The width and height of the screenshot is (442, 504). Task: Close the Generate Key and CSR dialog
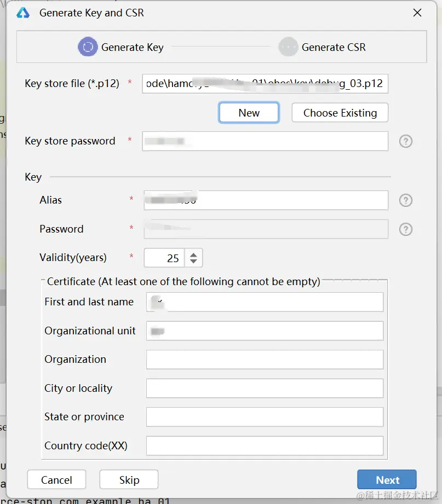pos(417,13)
